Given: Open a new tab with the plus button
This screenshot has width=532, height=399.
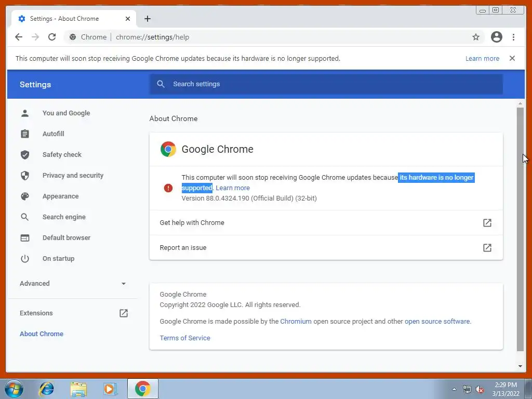Looking at the screenshot, I should coord(147,19).
